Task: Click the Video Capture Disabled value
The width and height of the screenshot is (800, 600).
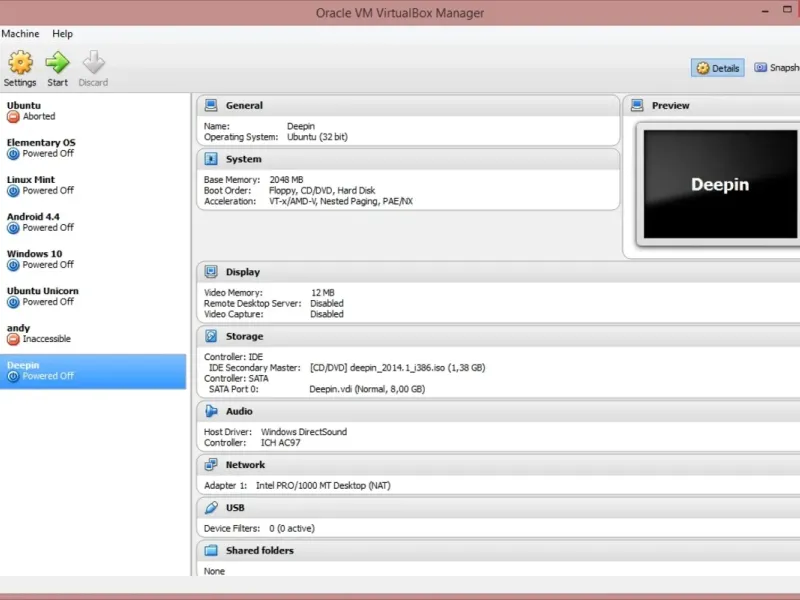Action: 327,314
